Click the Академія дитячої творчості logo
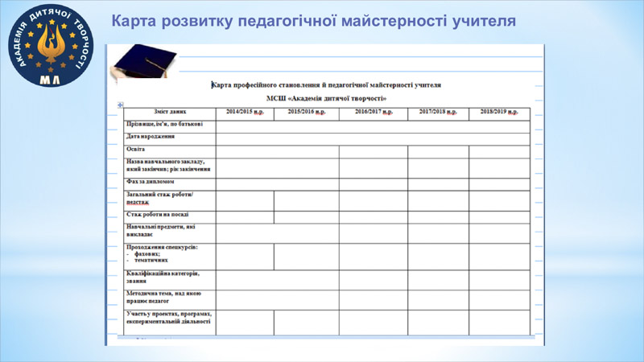The height and width of the screenshot is (362, 644). coord(51,46)
